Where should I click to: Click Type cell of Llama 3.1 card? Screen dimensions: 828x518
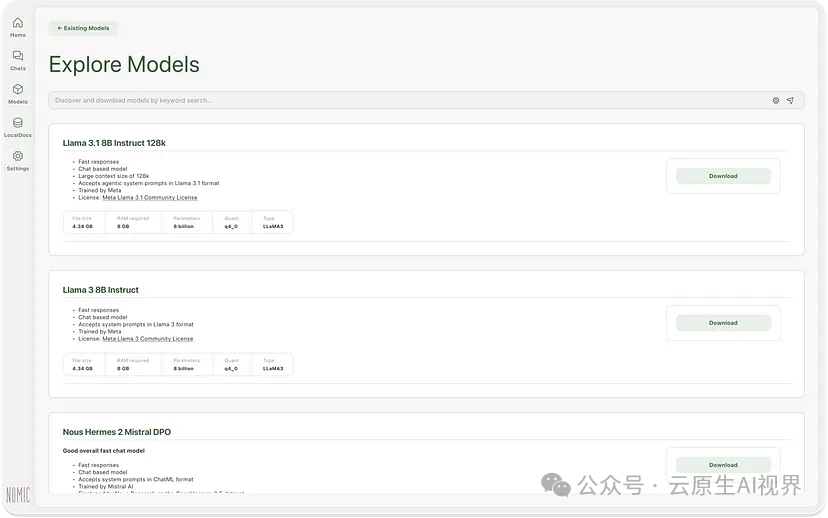(271, 222)
